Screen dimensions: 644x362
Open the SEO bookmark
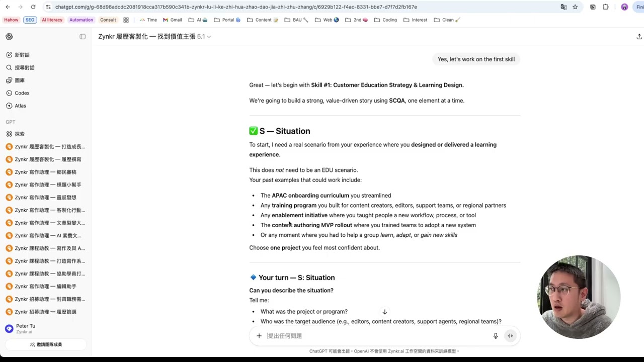coord(30,20)
